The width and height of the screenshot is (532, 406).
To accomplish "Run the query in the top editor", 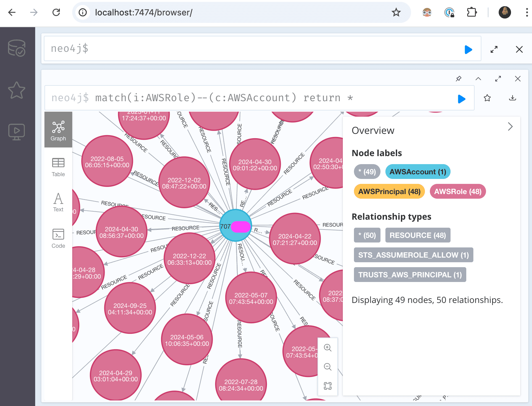I will pos(468,49).
